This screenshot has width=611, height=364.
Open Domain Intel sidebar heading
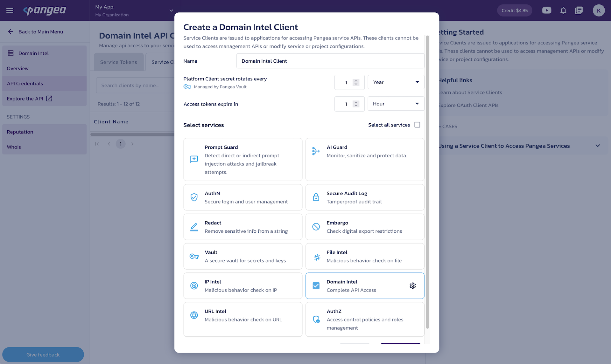click(44, 53)
